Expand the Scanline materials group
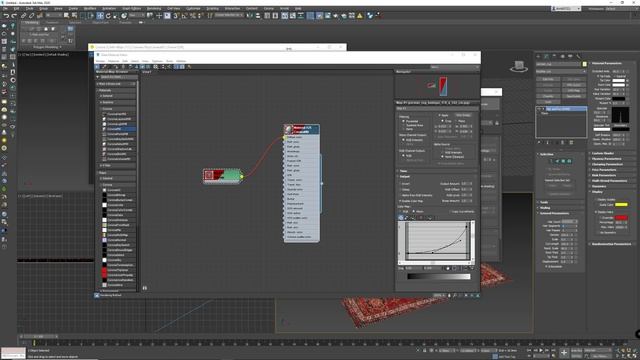This screenshot has width=640, height=360. point(118,102)
